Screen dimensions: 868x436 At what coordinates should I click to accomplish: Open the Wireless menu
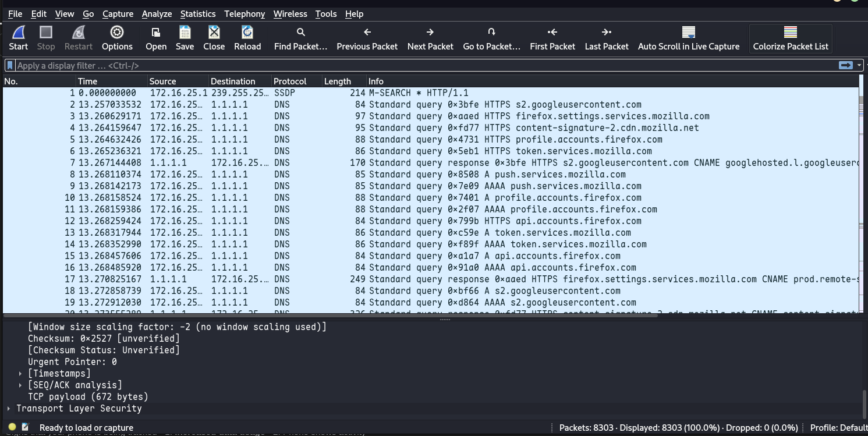(x=290, y=13)
